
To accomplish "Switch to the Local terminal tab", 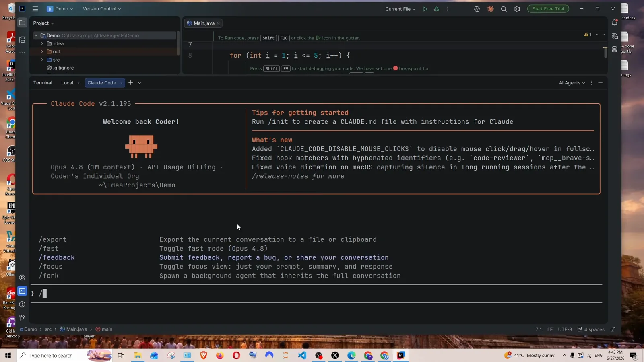I will coord(67,83).
